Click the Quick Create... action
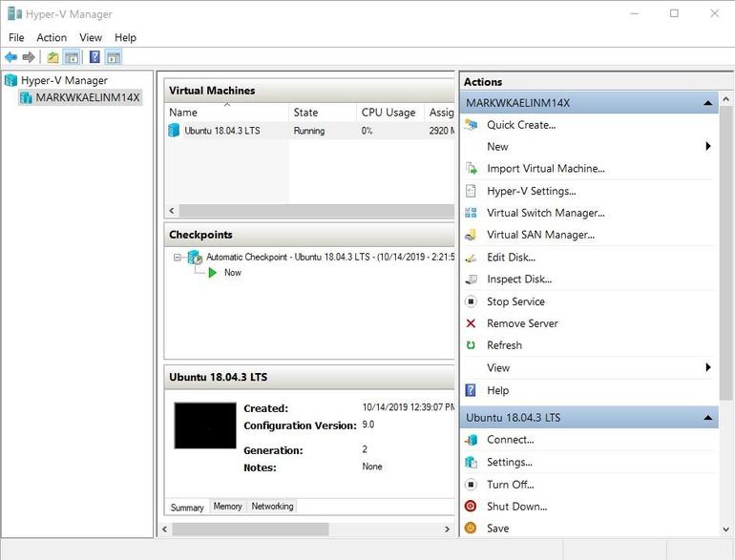The width and height of the screenshot is (735, 560). click(521, 125)
